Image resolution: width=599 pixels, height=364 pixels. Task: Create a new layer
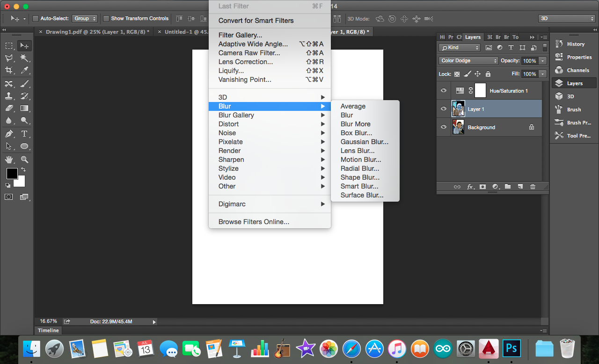pyautogui.click(x=520, y=187)
